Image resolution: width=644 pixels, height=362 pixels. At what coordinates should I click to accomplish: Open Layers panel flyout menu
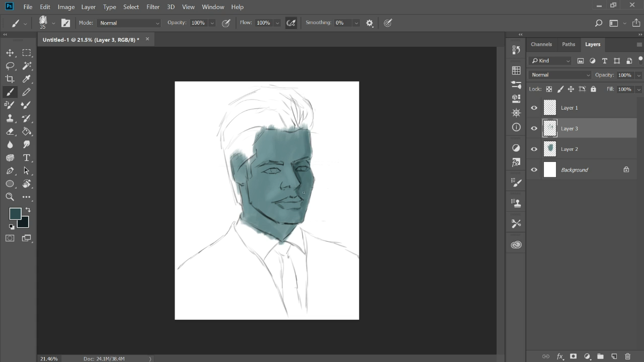(x=639, y=44)
